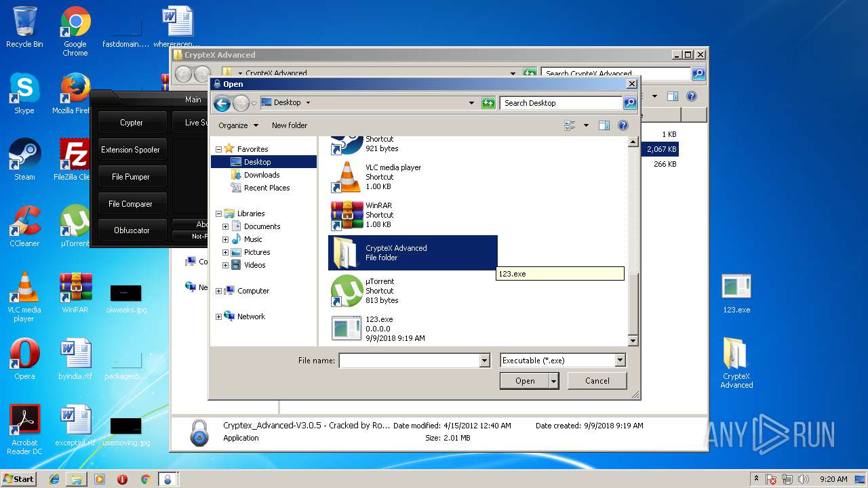Click the taskbar clock 9:20 AM
Screen dimensions: 868x488
click(833, 479)
